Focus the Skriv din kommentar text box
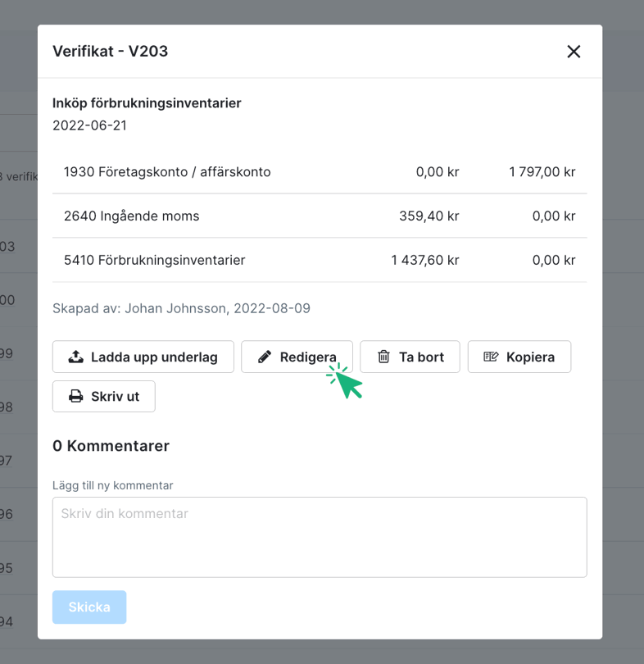 pos(320,536)
